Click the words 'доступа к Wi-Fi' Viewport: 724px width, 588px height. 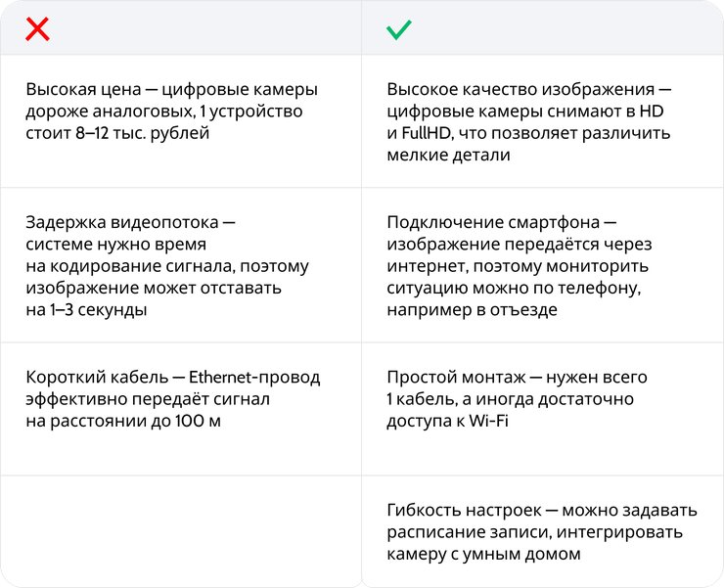tap(447, 422)
